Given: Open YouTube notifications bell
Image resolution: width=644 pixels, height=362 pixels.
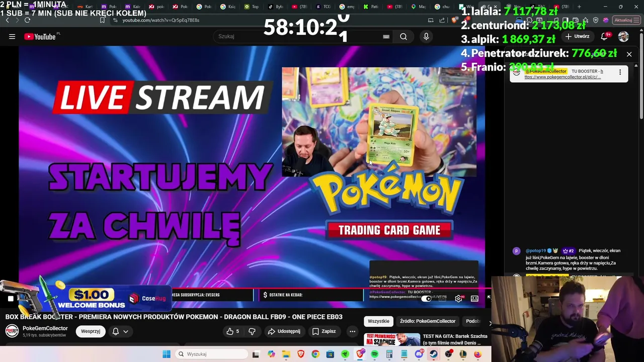Looking at the screenshot, I should click(x=605, y=36).
